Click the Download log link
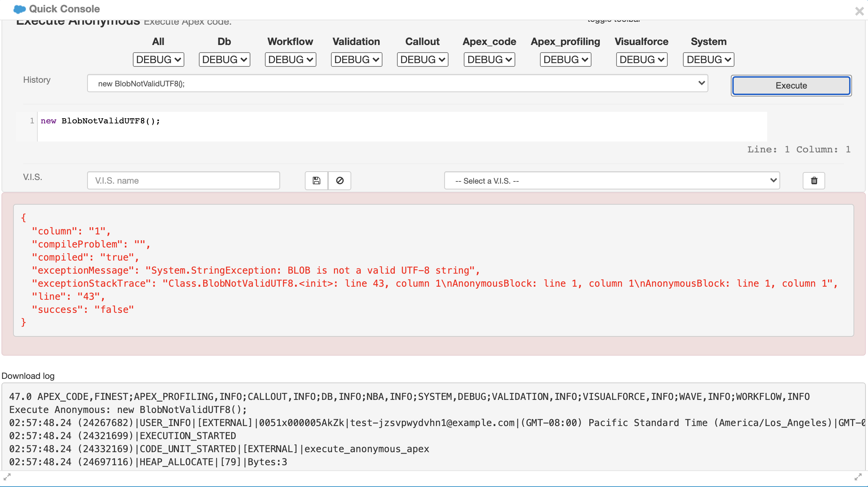 28,376
